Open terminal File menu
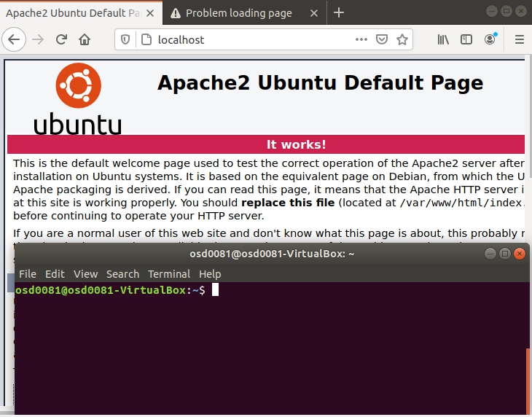Image resolution: width=532 pixels, height=417 pixels. coord(28,274)
